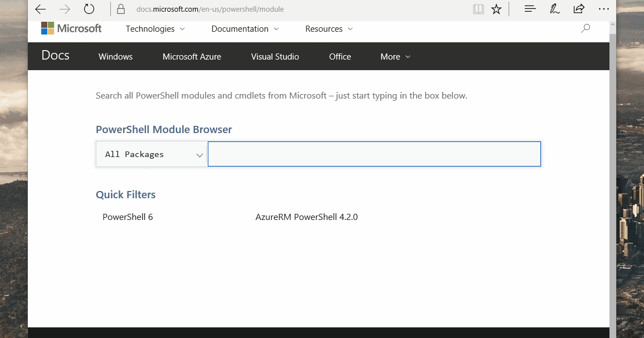The width and height of the screenshot is (644, 338).
Task: Click the site search magnifier icon
Action: [x=586, y=28]
